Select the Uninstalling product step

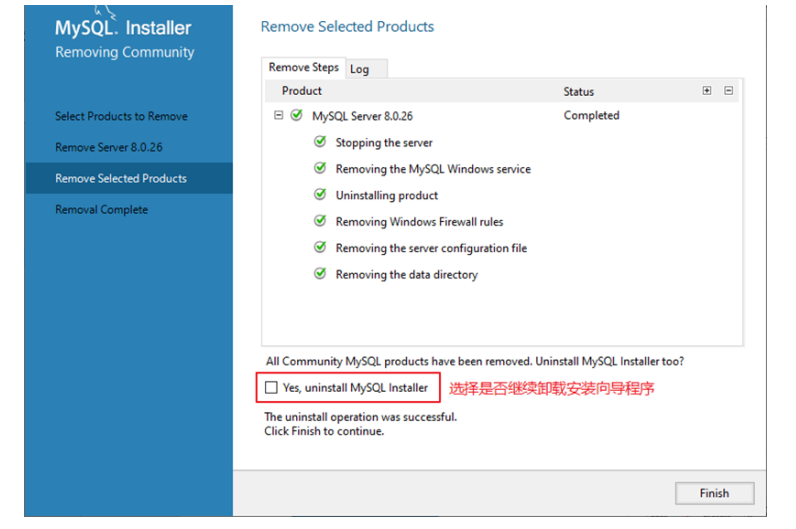point(386,195)
